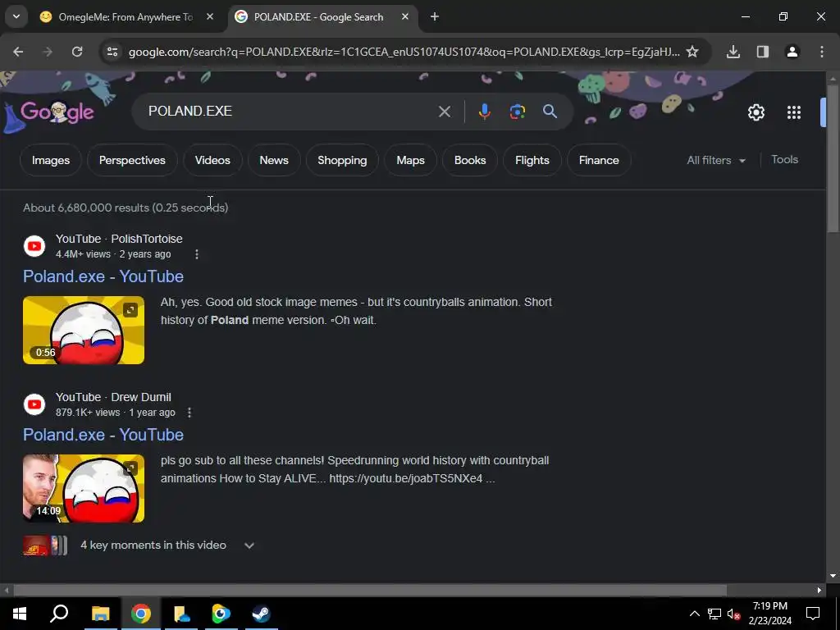The image size is (840, 630).
Task: Open Windows taskbar search
Action: 59,614
